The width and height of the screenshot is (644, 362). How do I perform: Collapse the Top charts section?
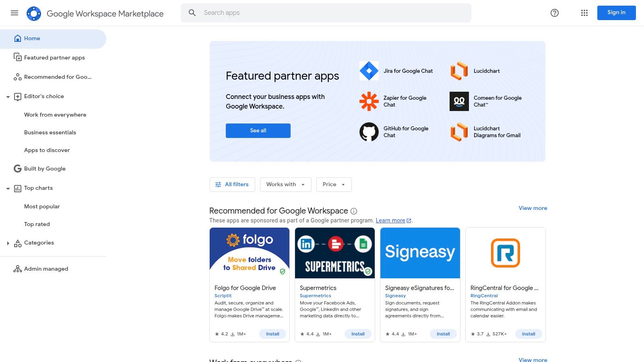click(8, 189)
